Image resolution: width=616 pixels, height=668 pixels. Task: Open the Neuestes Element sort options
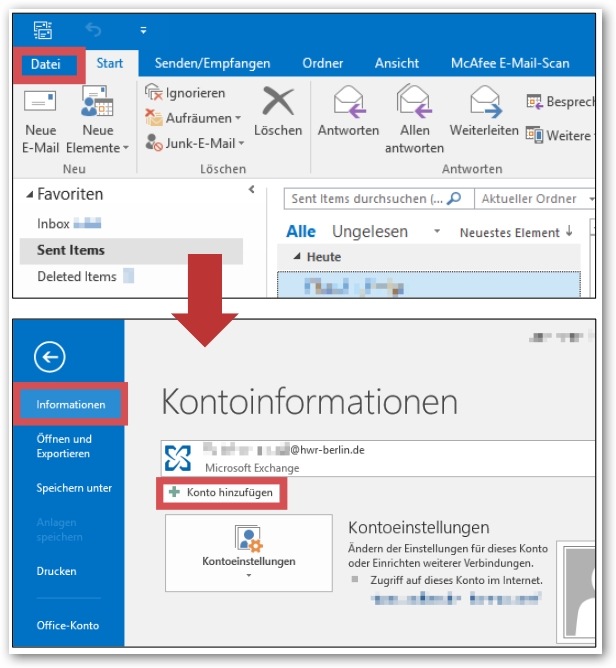coord(516,233)
